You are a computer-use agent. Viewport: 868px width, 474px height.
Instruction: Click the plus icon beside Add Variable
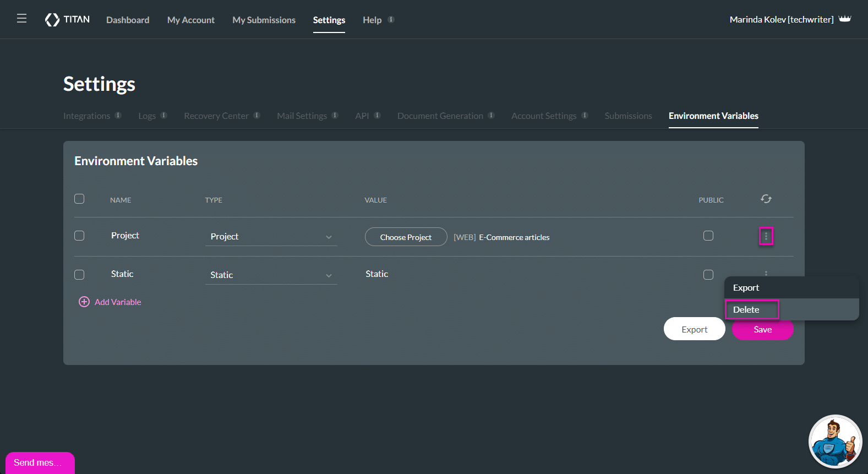click(84, 302)
